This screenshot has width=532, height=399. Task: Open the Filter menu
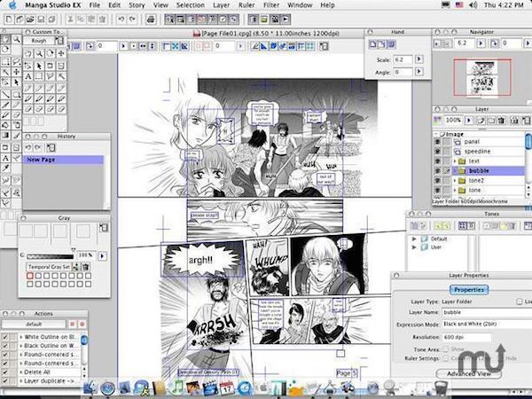270,5
